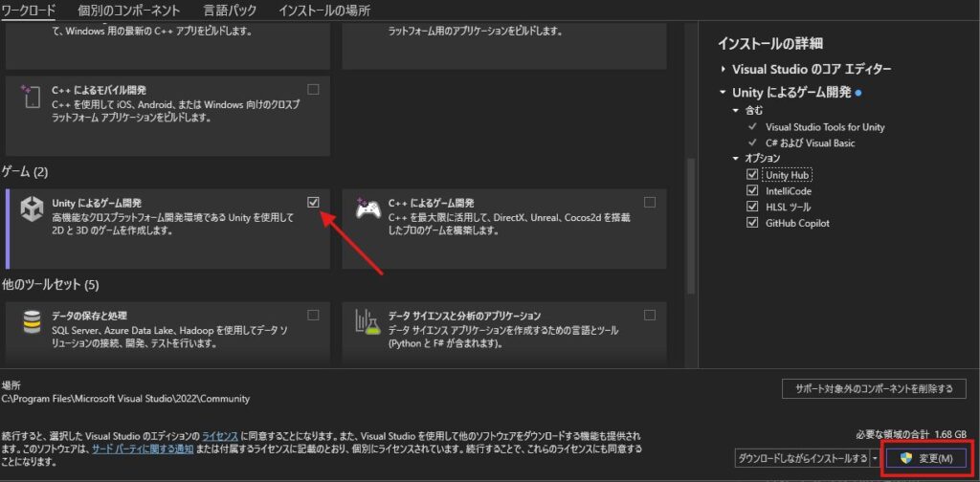Click the C# および Visual Basic entry

coord(810,143)
